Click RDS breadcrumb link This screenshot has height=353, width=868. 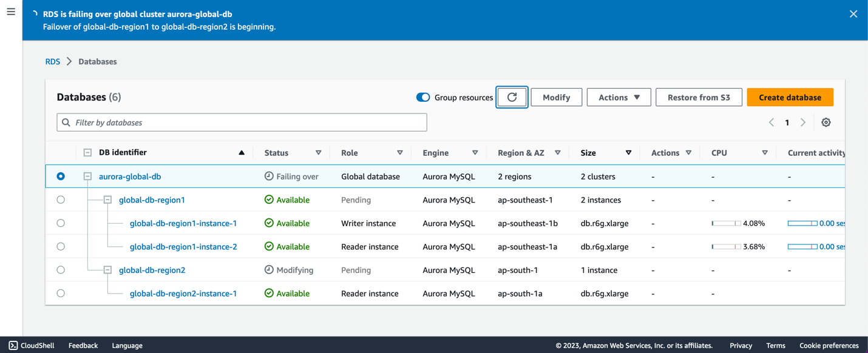53,61
